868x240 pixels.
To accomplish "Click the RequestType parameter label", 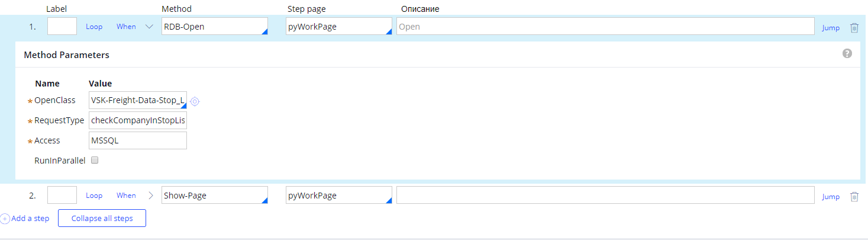I will [59, 121].
